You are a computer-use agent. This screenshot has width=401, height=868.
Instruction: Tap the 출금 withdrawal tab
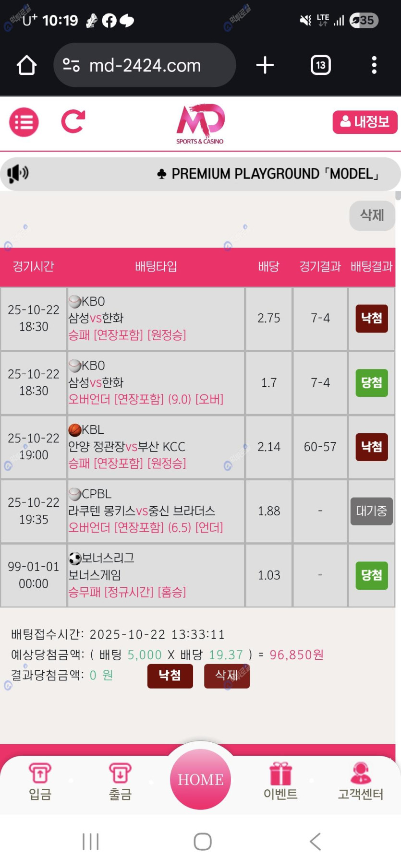click(120, 781)
